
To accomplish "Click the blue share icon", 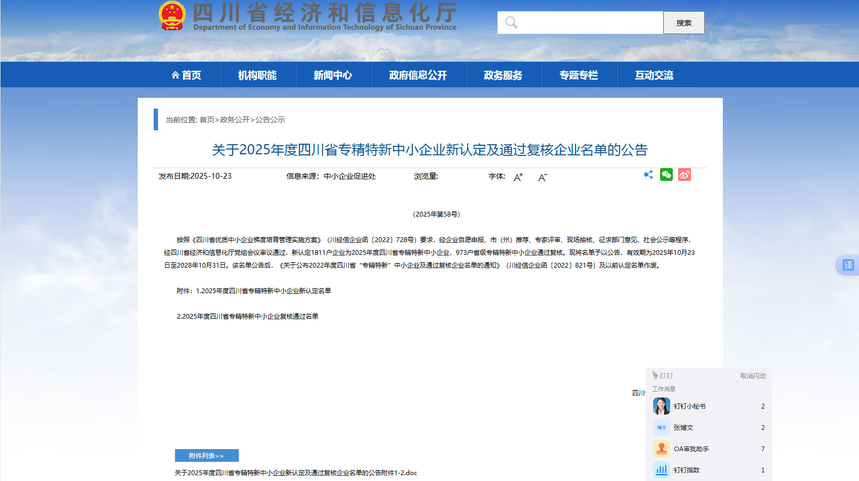I will coord(648,175).
